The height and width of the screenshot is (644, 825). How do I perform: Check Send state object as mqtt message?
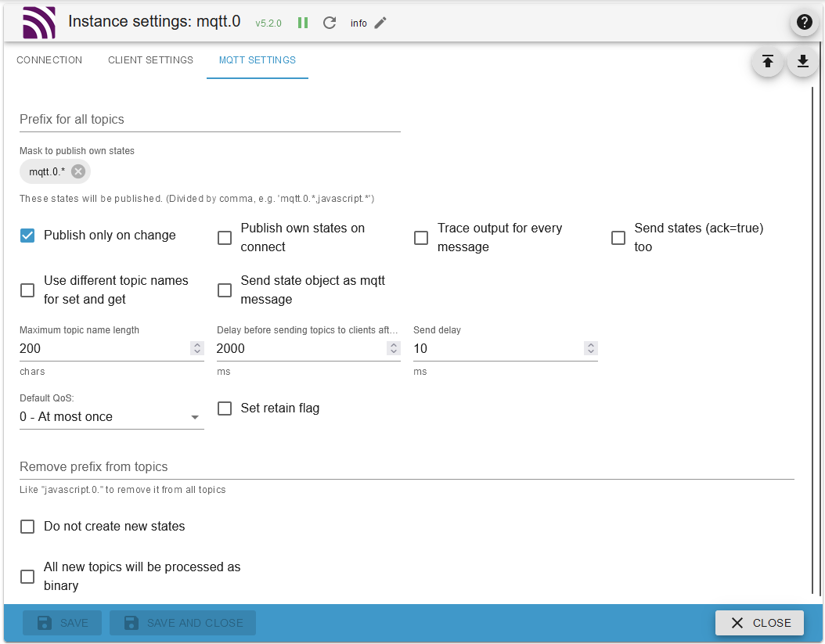pos(225,290)
